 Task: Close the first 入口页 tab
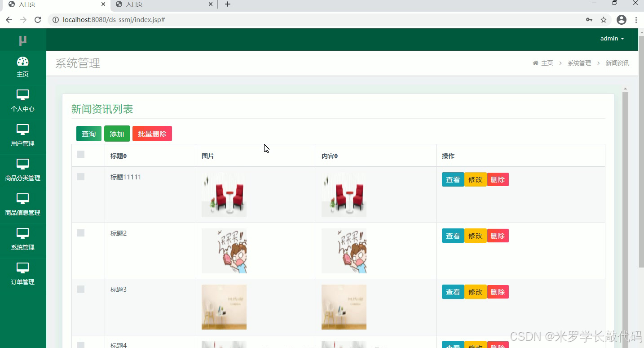pos(103,4)
